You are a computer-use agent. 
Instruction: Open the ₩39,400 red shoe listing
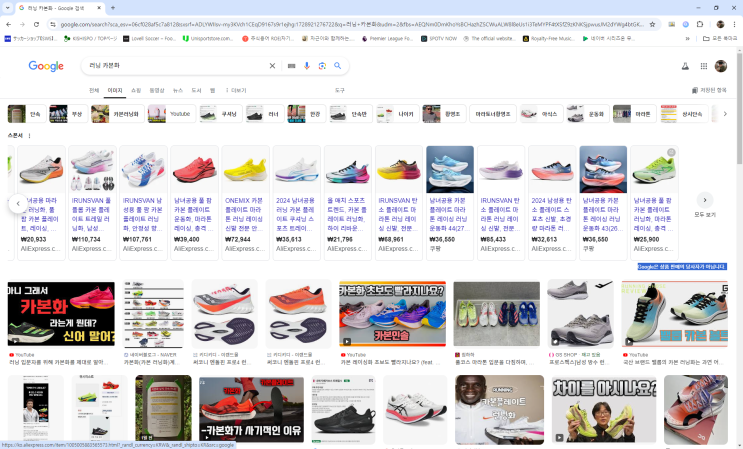pyautogui.click(x=194, y=203)
